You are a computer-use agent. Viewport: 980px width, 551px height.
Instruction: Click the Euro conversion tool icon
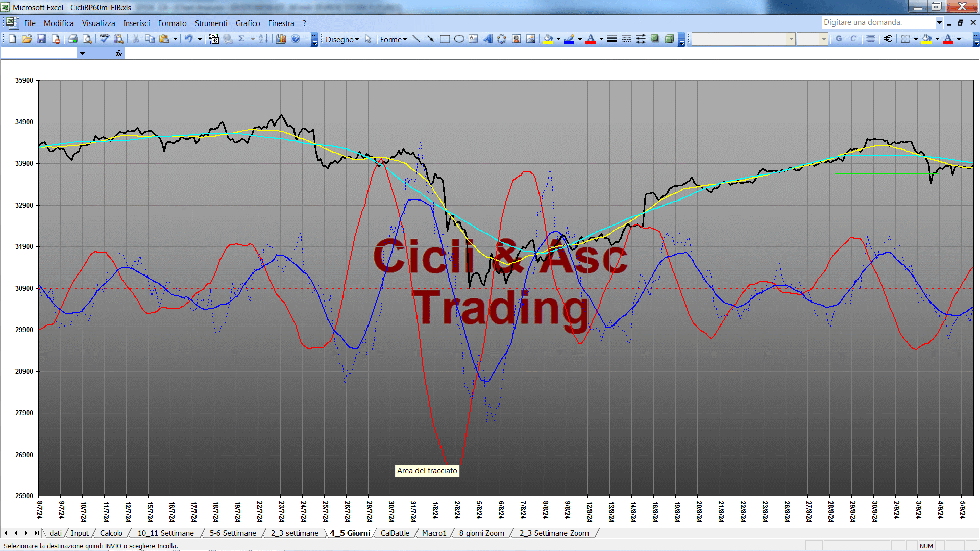214,39
